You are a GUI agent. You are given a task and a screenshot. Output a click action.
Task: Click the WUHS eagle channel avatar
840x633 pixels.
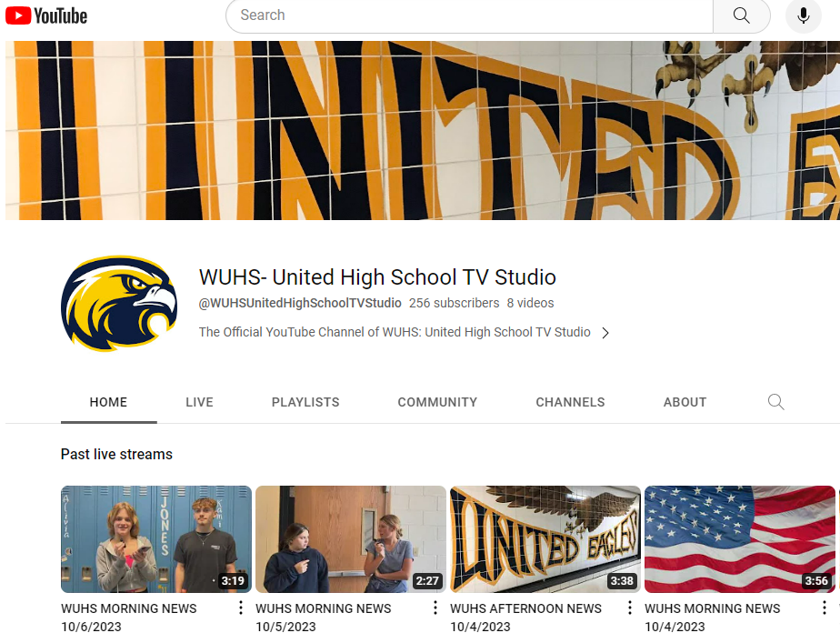point(118,303)
